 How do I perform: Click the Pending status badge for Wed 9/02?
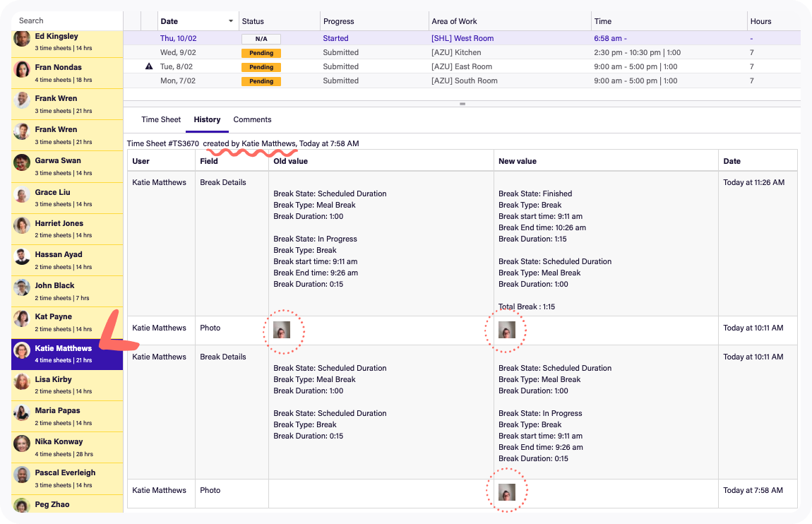tap(261, 53)
